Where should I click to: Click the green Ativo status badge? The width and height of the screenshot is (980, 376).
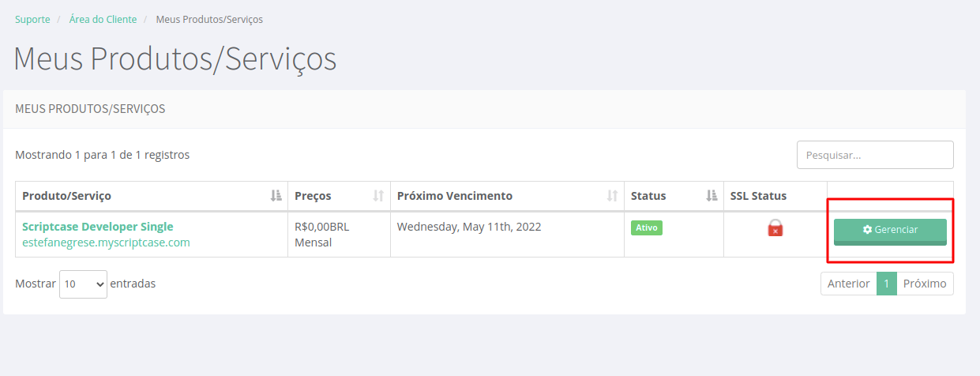point(647,227)
